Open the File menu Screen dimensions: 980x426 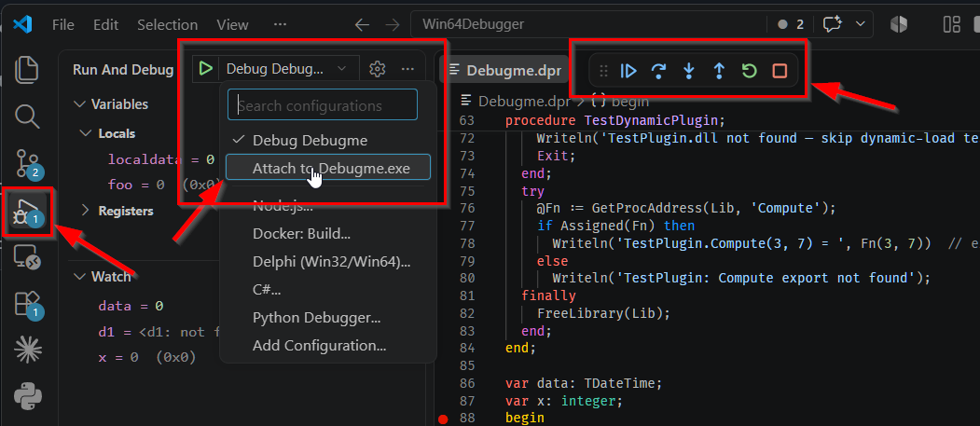point(63,25)
